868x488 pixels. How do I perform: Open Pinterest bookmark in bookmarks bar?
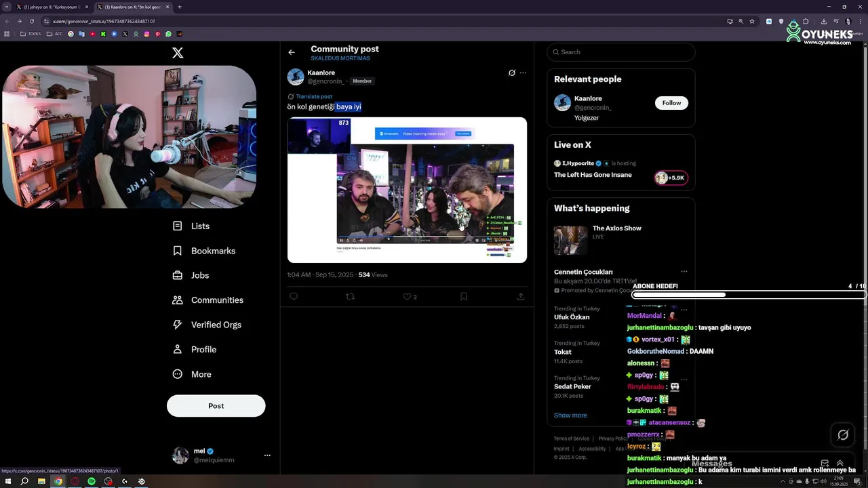coord(157,34)
